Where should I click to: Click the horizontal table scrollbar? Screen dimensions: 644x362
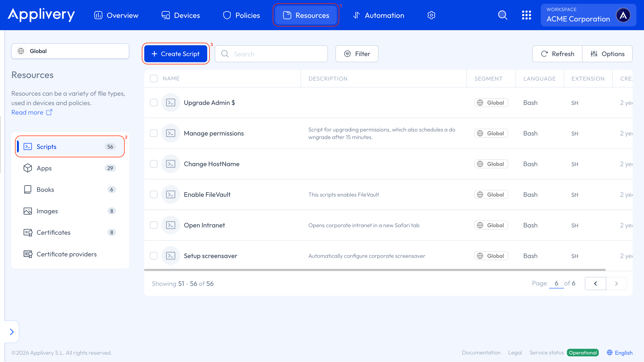coord(375,270)
